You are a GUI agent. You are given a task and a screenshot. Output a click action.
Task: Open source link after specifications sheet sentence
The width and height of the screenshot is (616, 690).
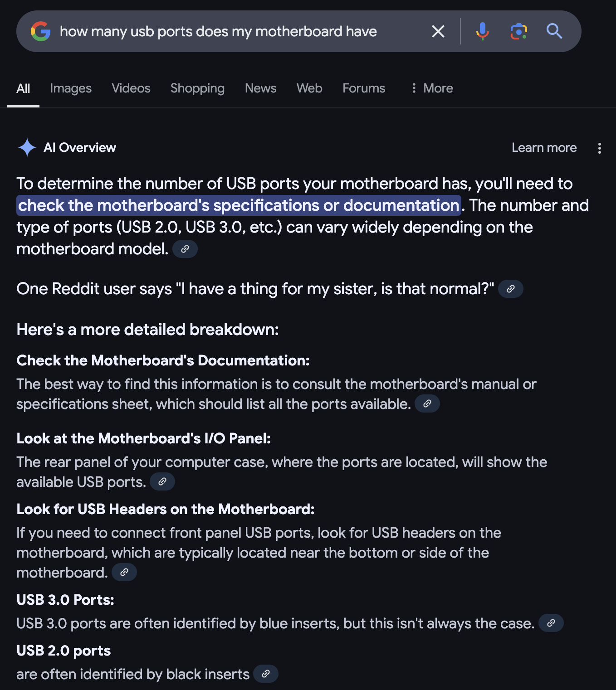pos(427,403)
